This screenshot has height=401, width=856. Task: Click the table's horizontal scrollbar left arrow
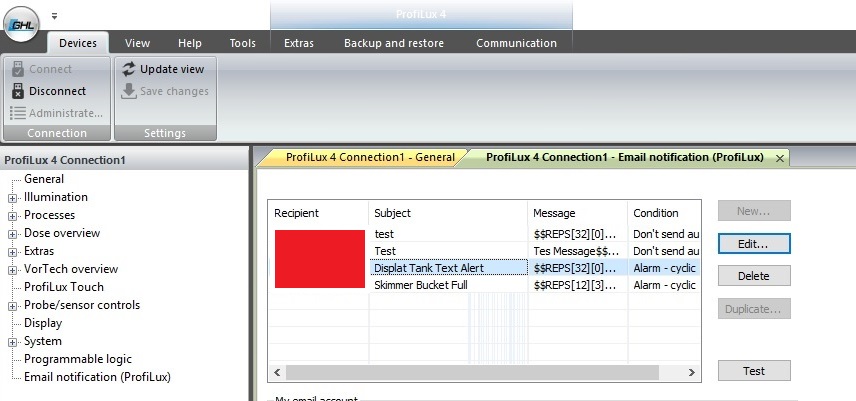click(x=277, y=372)
